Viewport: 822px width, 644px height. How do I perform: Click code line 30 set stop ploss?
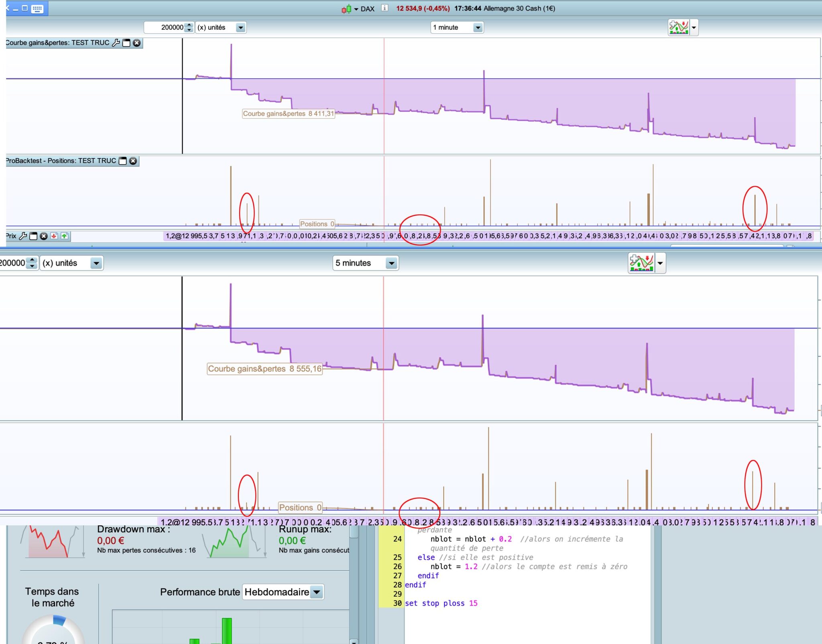441,603
